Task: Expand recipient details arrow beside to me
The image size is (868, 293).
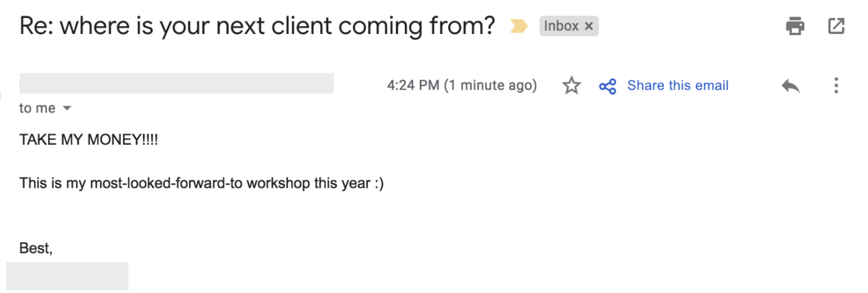Action: coord(67,109)
